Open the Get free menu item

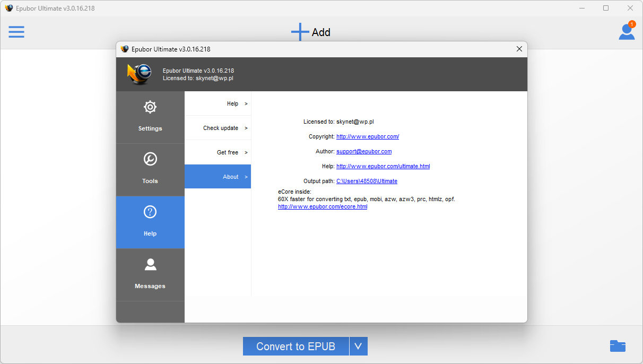(218, 152)
